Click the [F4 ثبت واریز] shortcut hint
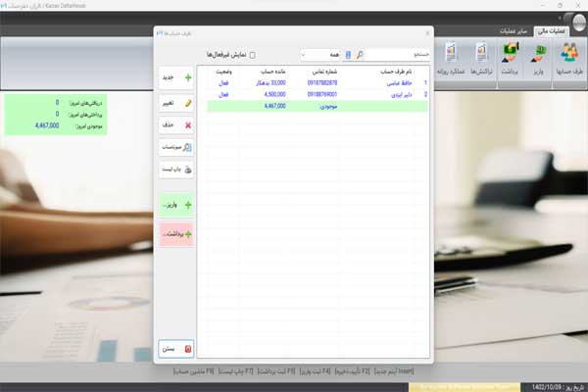Viewport: 588px width, 392px height. coord(315,371)
